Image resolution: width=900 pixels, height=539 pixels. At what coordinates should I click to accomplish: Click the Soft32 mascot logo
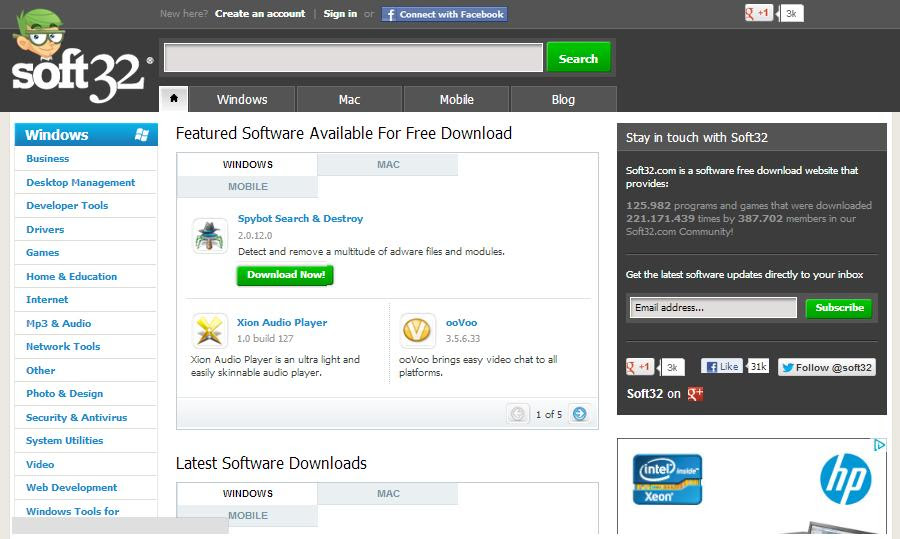coord(77,57)
